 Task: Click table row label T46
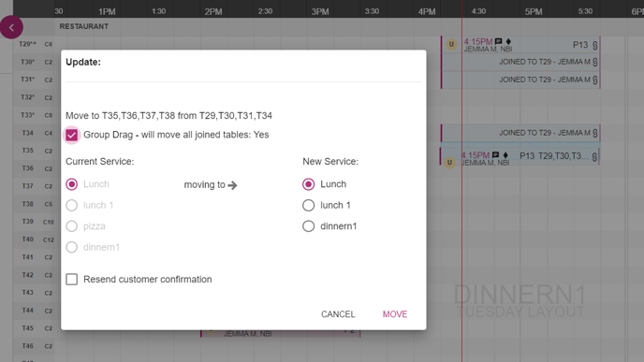click(x=27, y=346)
